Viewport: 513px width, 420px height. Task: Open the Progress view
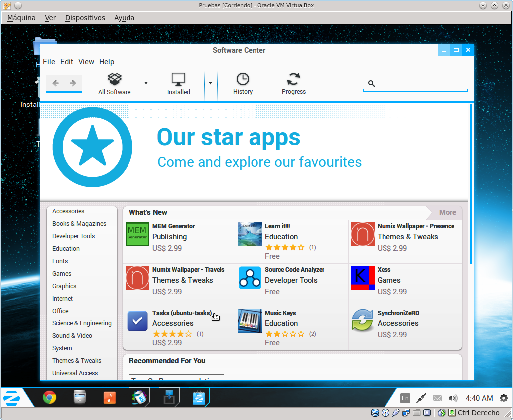pos(294,84)
